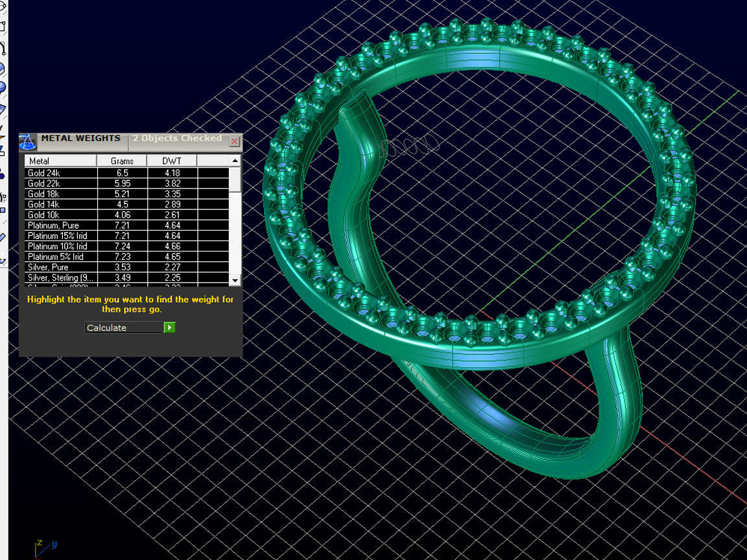Screen dimensions: 747x560
Task: Close the Metal Weights panel
Action: tap(234, 141)
